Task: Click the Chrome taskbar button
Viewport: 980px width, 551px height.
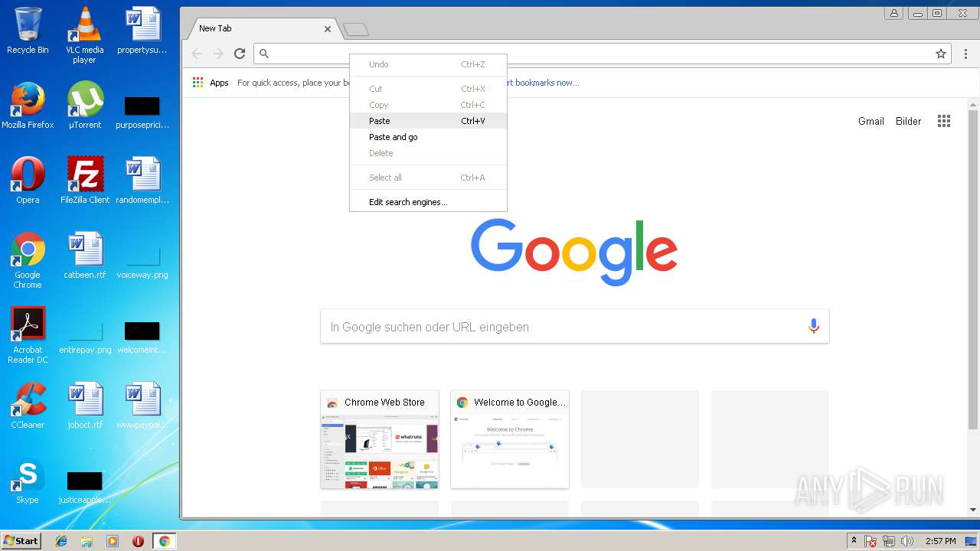Action: [x=164, y=541]
